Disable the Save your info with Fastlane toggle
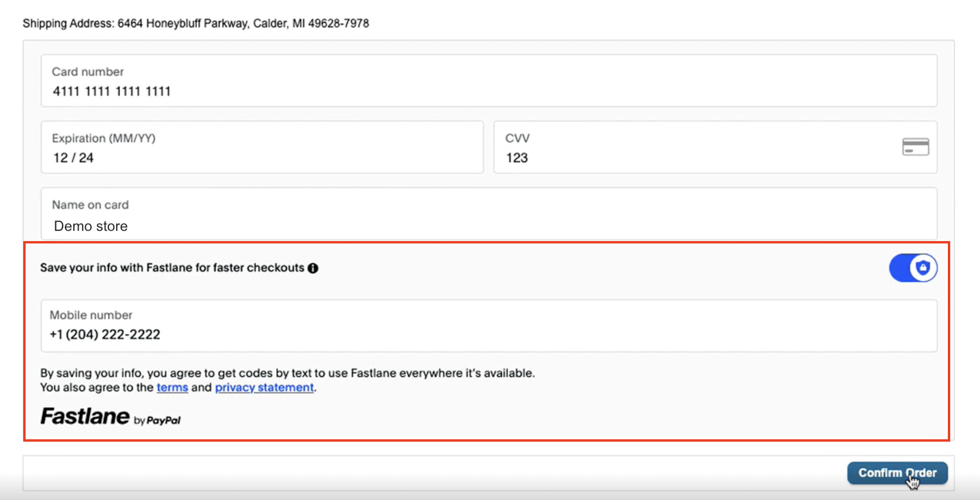This screenshot has height=500, width=980. 912,268
